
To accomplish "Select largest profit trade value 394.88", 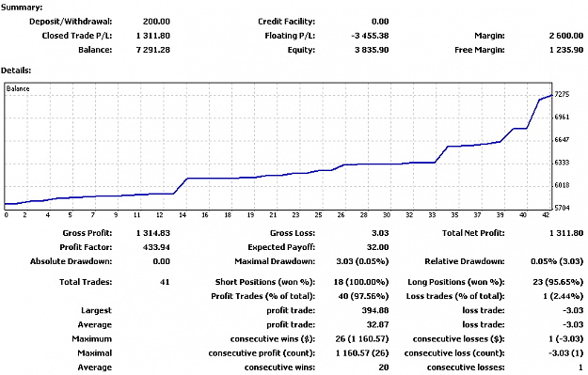I will 375,310.
